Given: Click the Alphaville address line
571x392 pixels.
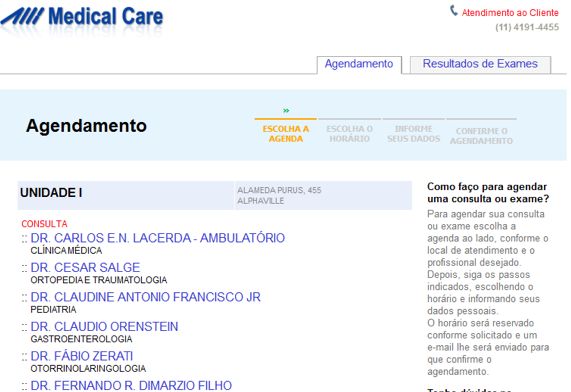Looking at the screenshot, I should point(261,201).
